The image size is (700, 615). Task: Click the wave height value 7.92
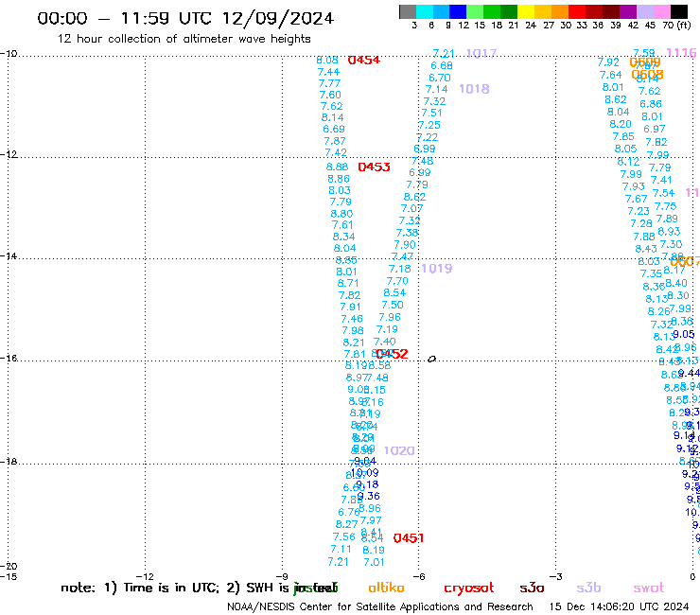(608, 62)
